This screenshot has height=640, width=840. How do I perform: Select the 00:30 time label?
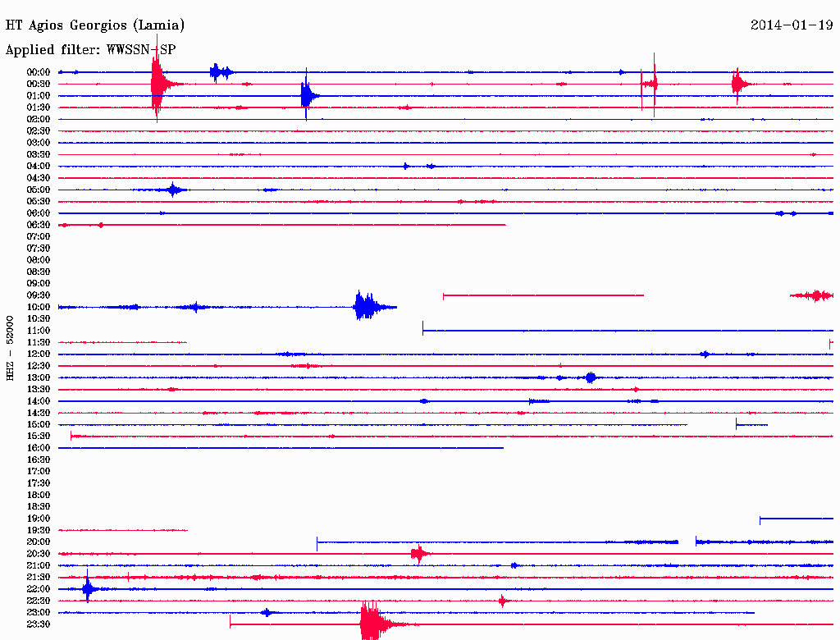pyautogui.click(x=38, y=84)
